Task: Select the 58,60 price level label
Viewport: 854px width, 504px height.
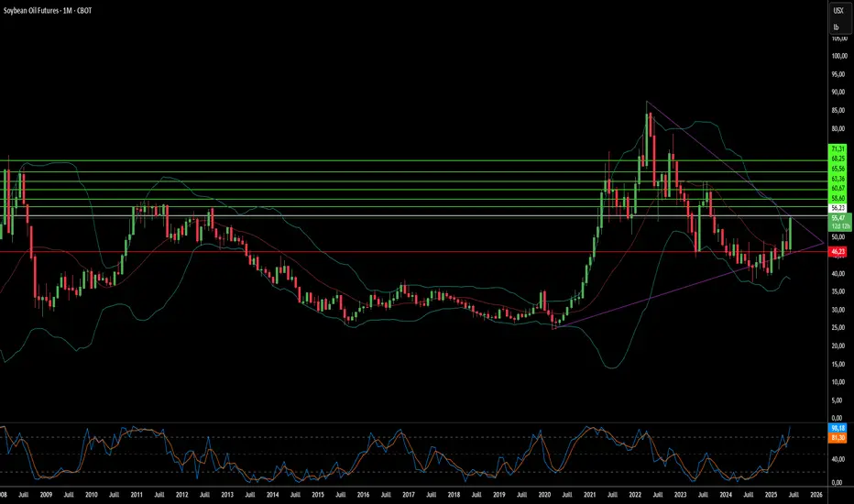Action: click(x=838, y=199)
